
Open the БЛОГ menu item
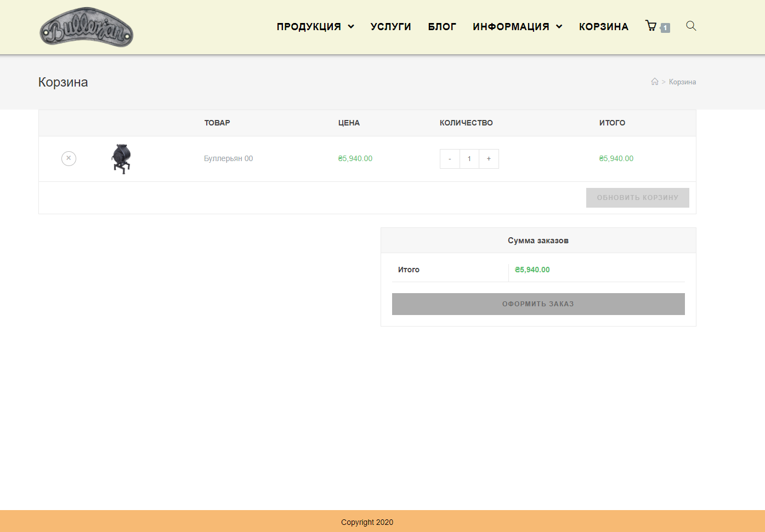(442, 26)
